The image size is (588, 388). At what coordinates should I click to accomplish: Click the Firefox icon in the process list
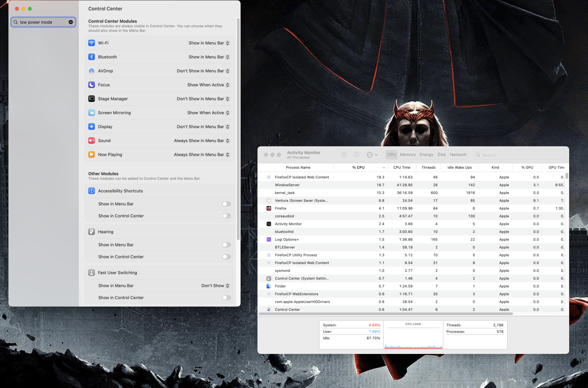[x=269, y=208]
